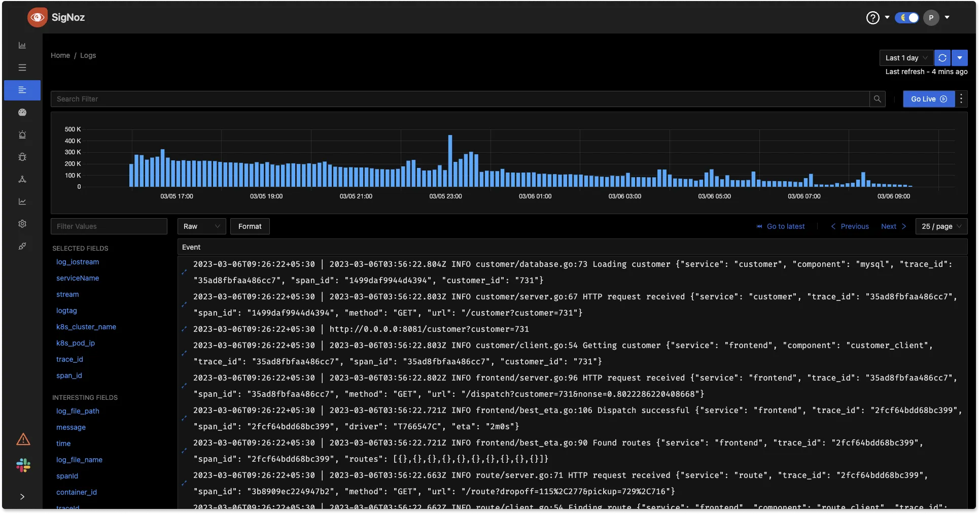Open the Last 1 day time dropdown

tap(906, 58)
